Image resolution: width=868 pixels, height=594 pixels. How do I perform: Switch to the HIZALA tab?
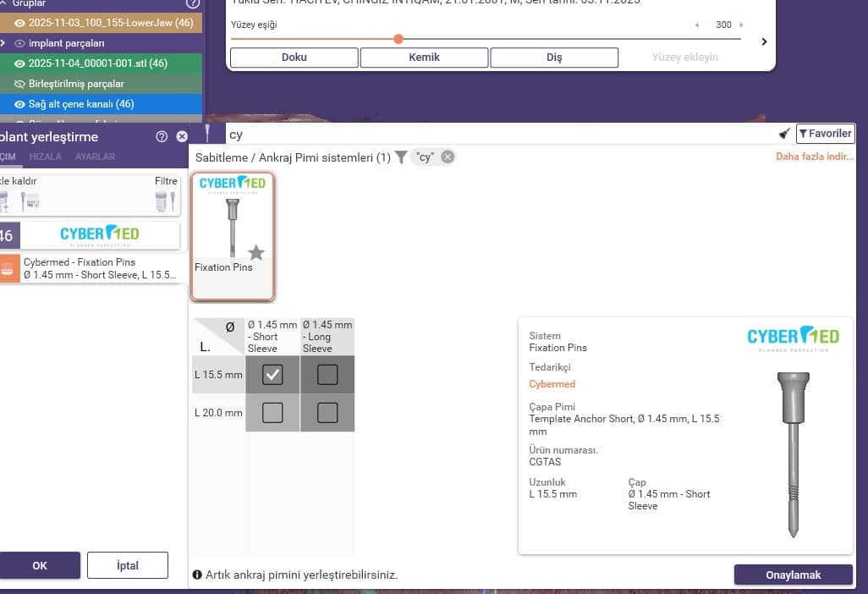coord(46,157)
